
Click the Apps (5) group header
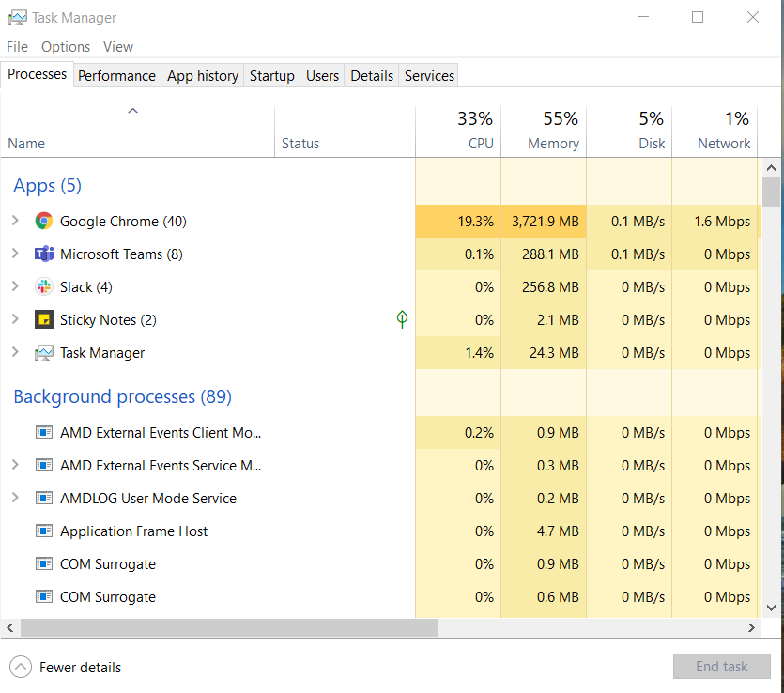[x=48, y=186]
